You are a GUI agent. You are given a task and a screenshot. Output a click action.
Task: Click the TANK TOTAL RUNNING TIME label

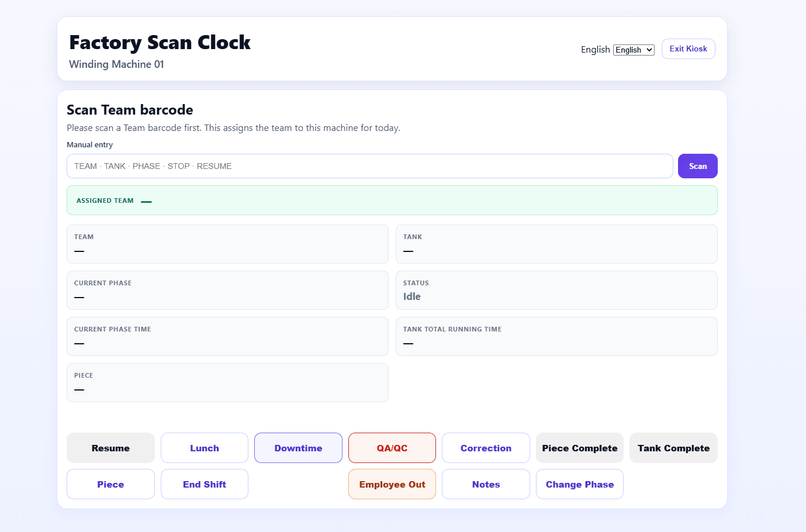click(452, 329)
